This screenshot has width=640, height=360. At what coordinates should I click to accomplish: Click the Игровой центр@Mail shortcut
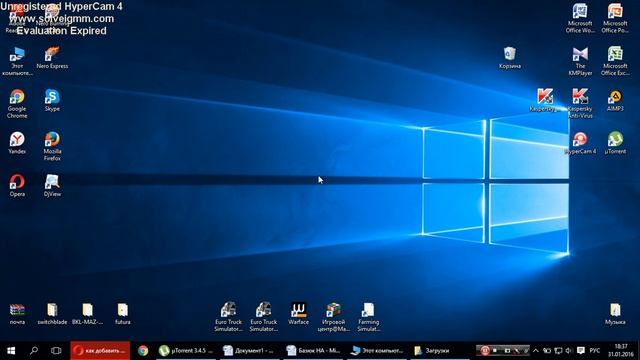click(333, 317)
